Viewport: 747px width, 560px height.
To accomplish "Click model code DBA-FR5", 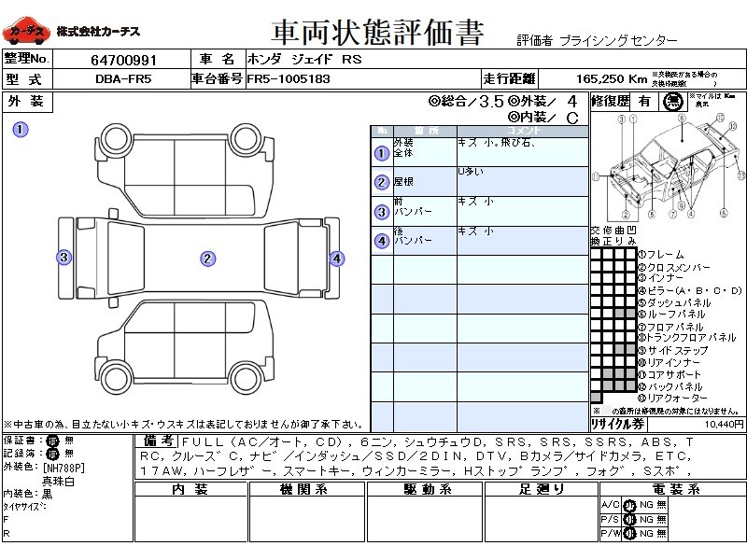I will [123, 79].
